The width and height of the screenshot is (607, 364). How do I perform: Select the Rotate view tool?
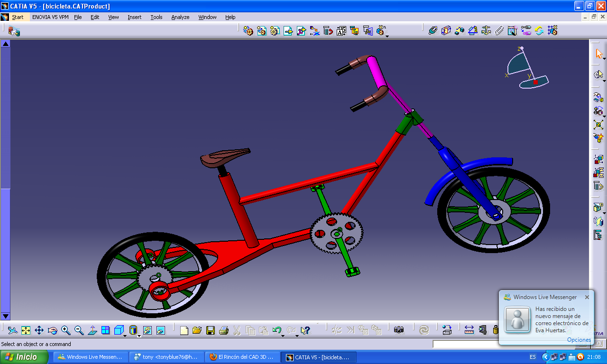(x=53, y=330)
